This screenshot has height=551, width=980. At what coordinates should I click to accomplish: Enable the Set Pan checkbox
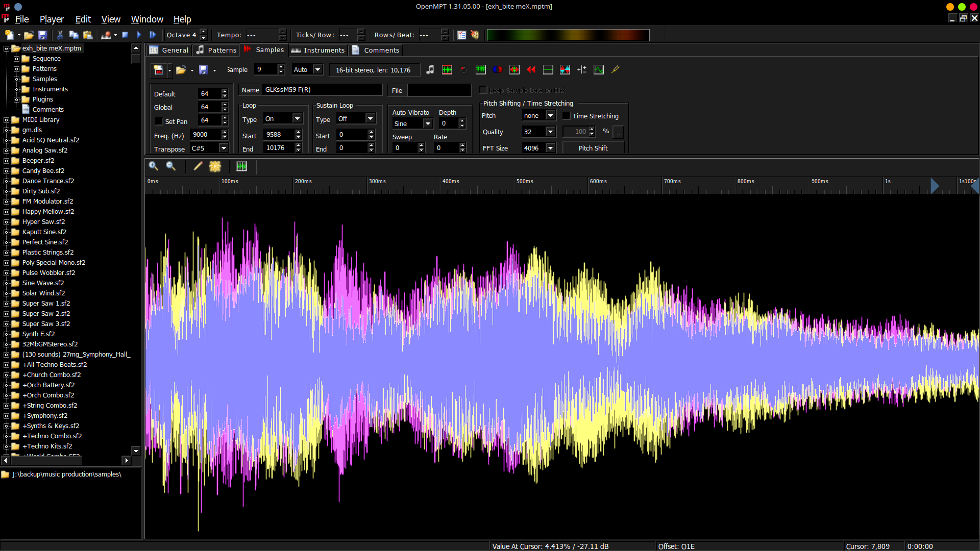click(159, 121)
